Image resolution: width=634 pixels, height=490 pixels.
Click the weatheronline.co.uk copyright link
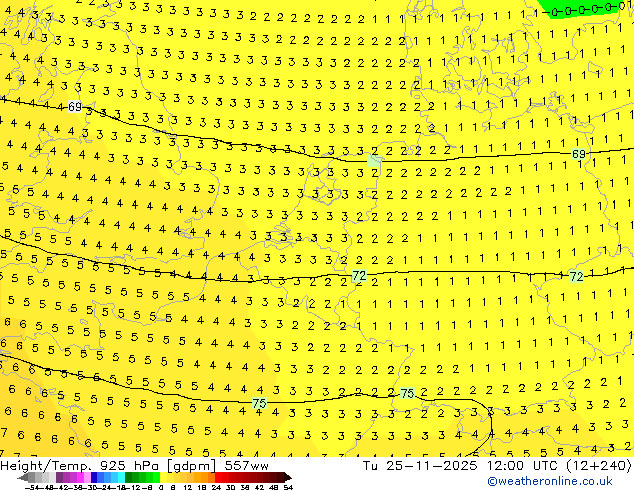[550, 481]
